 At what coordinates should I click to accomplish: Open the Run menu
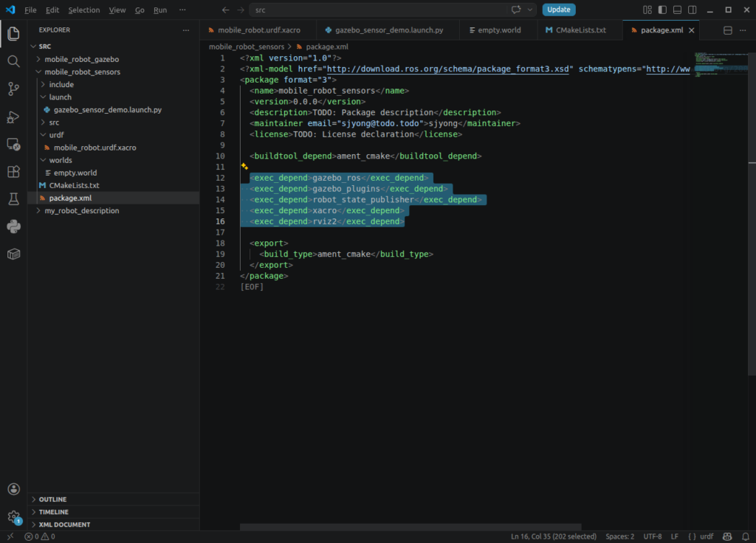[160, 10]
